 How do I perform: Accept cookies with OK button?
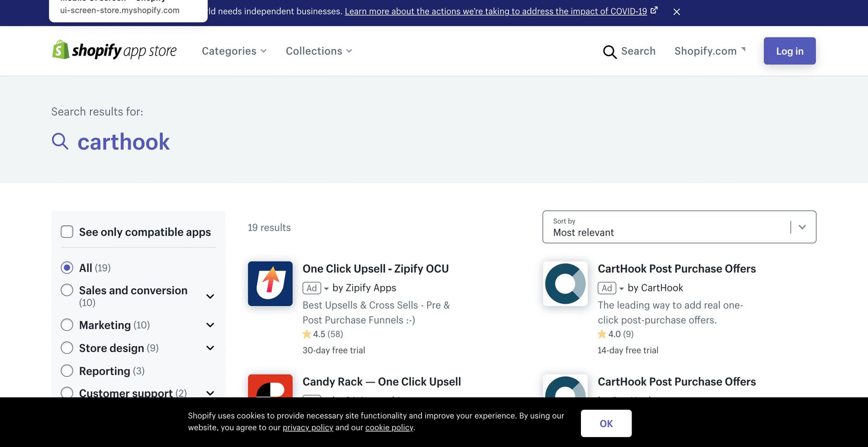[606, 423]
